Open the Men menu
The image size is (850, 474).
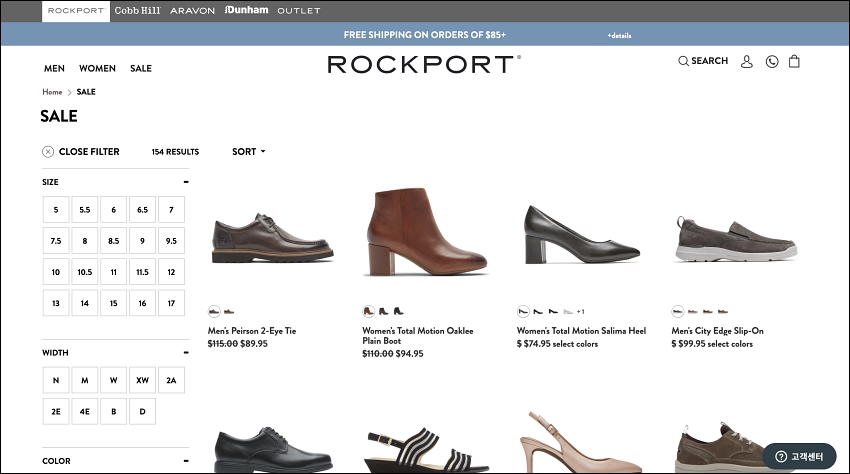coord(54,68)
